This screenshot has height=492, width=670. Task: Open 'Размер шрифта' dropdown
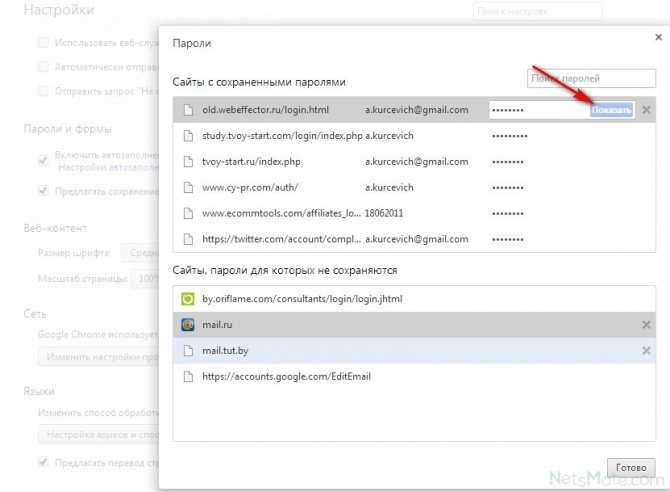click(138, 253)
